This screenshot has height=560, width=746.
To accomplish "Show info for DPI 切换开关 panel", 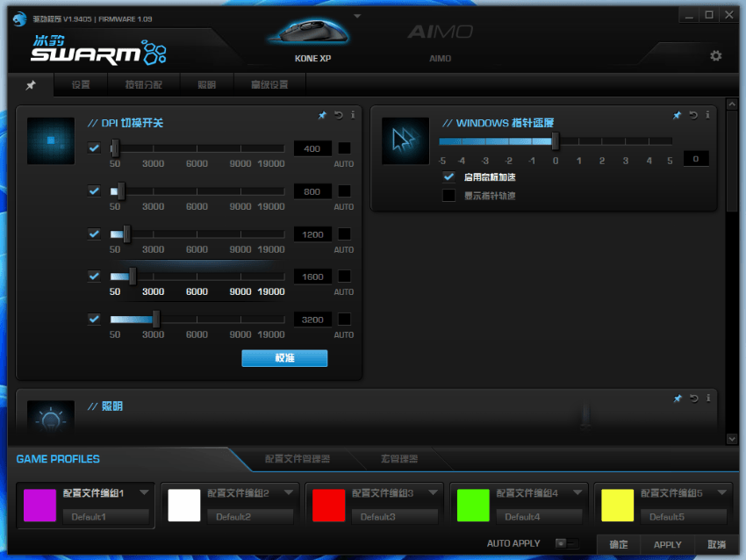I will point(353,115).
